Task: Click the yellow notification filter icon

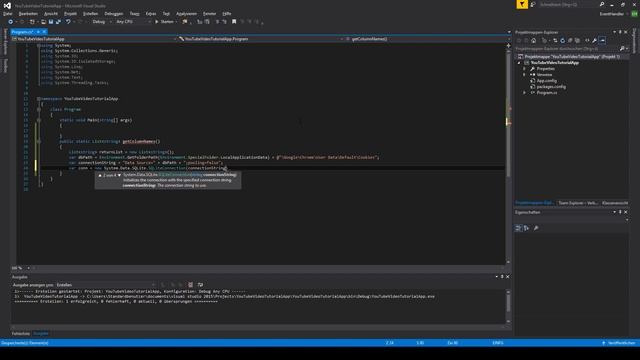Action: 522,4
